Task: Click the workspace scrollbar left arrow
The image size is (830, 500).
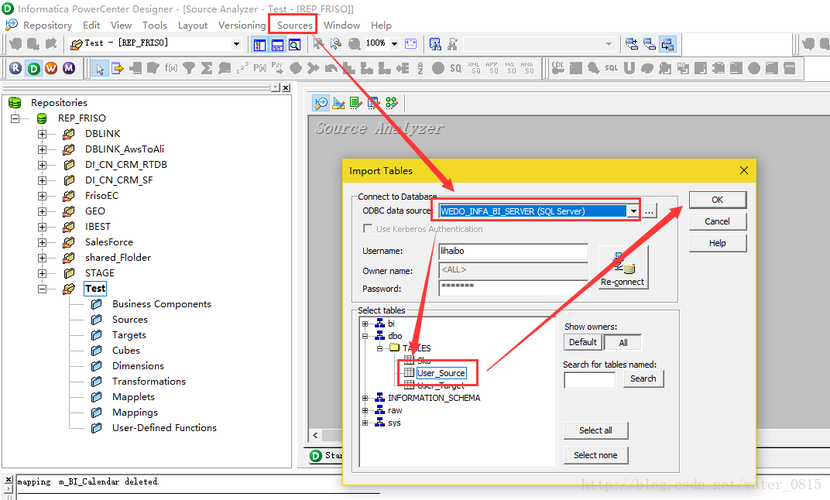Action: (x=315, y=435)
